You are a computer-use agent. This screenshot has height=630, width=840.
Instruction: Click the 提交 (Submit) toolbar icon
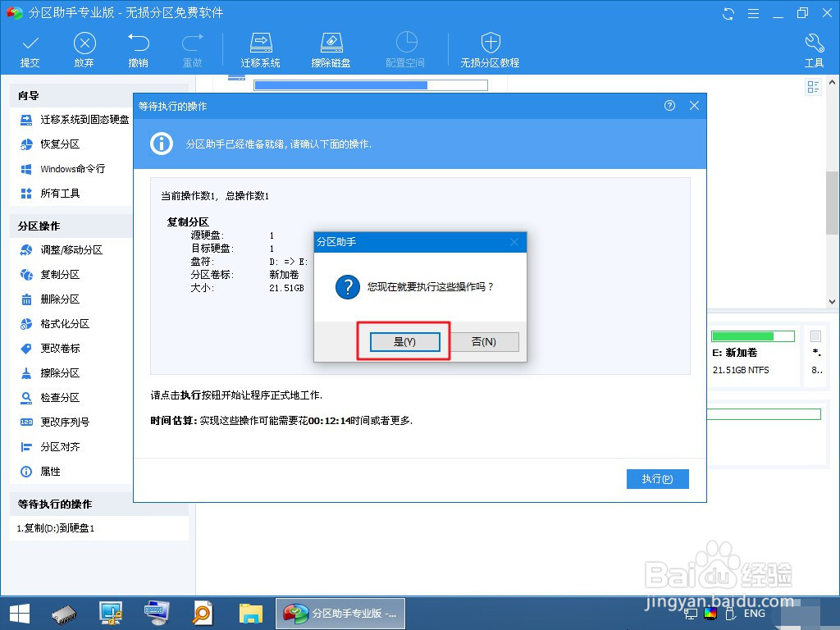30,50
